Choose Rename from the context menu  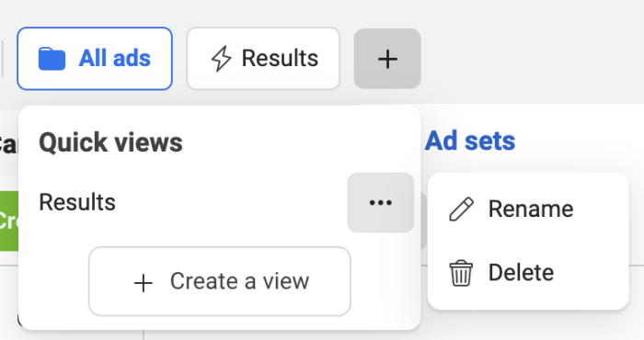coord(528,210)
